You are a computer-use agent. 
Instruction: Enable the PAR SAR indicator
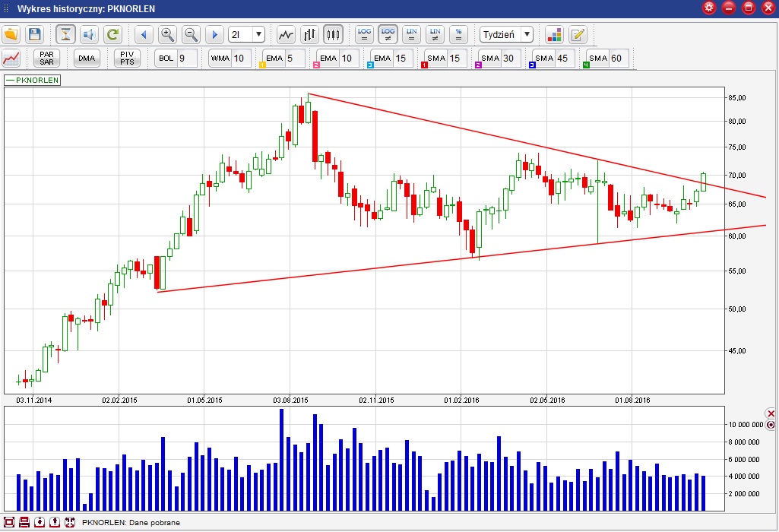[46, 58]
